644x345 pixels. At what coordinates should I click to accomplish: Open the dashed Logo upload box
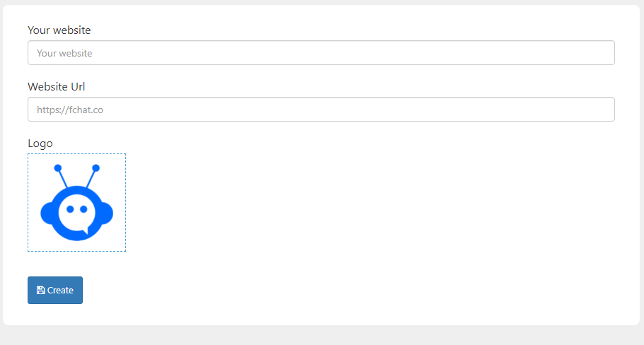(x=77, y=203)
